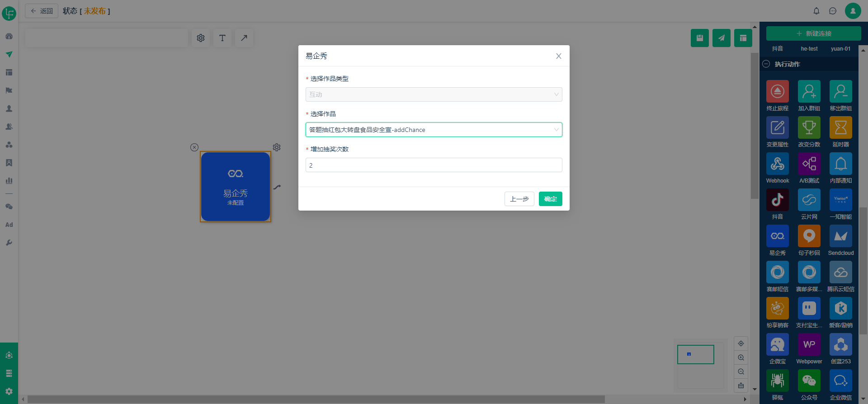Screen dimensions: 868x404
Task: Choose the Sendcloud action icon
Action: click(x=840, y=236)
